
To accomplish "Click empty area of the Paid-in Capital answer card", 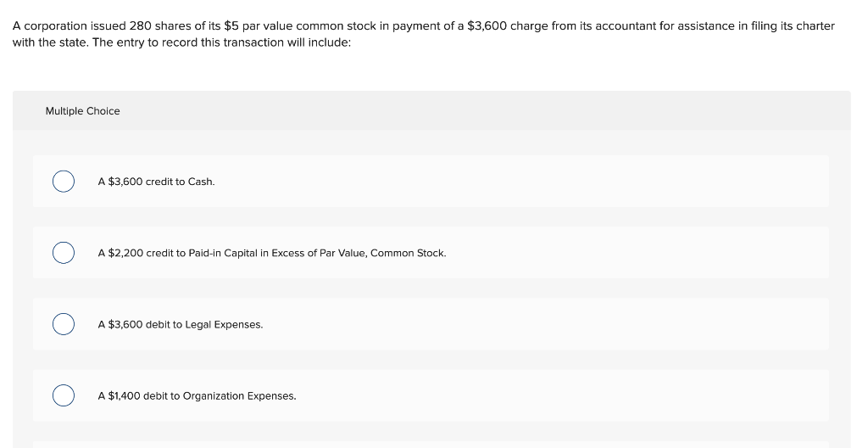I will pos(637,253).
